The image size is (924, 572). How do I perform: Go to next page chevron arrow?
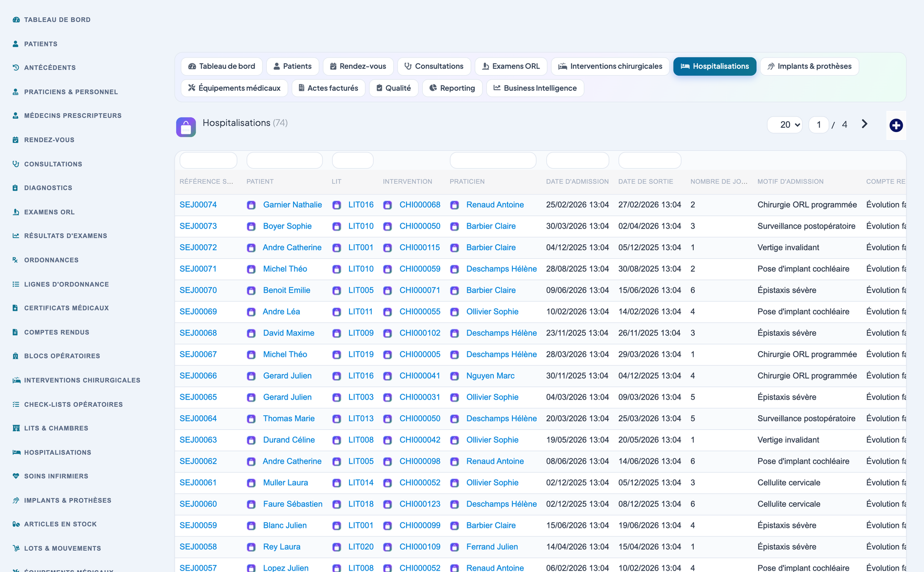coord(865,124)
